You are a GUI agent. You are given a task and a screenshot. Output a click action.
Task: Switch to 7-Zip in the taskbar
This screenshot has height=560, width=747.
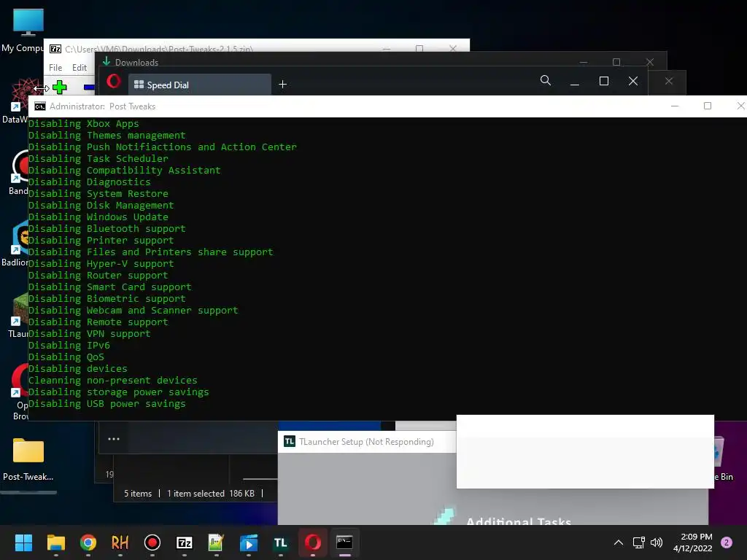pyautogui.click(x=185, y=542)
